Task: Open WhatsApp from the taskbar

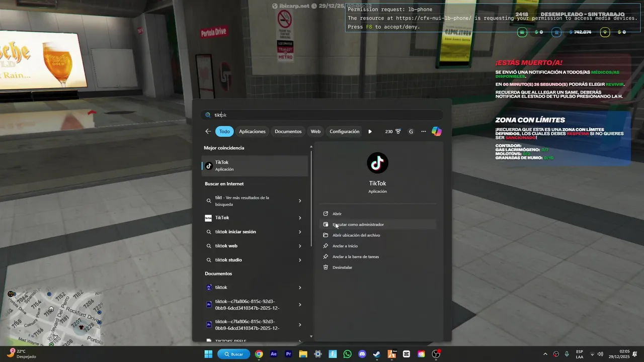Action: click(x=348, y=354)
